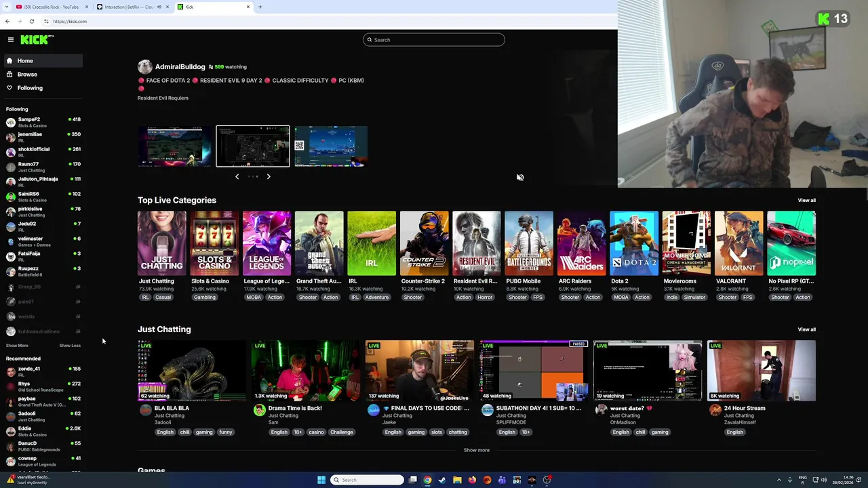Open the Slots & Casino category card

(x=214, y=243)
